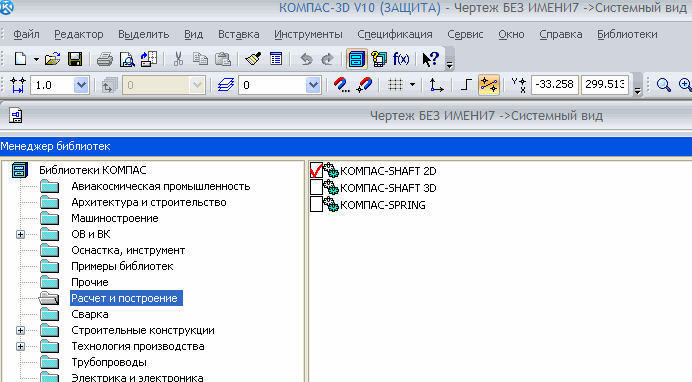Open the Инструменты menu

click(308, 34)
